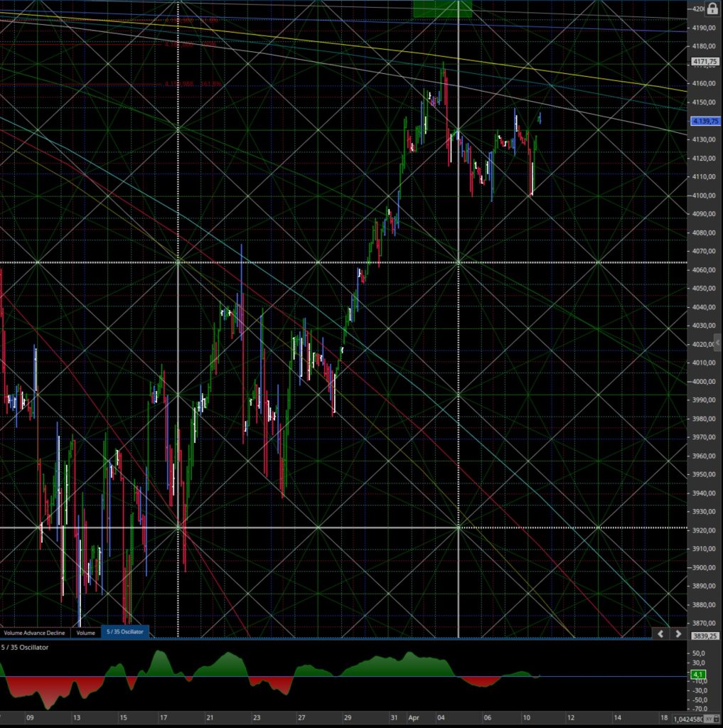Click the Apr month label on time axis
The image size is (723, 728).
point(414,718)
